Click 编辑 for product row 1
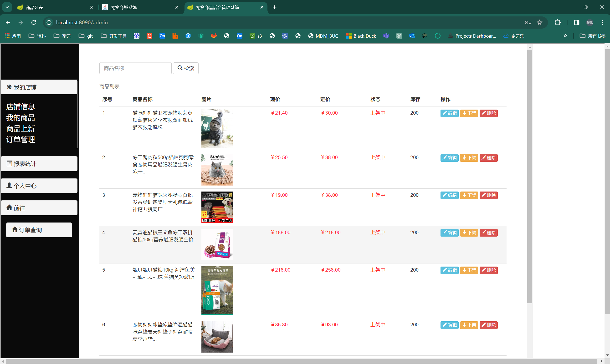 (449, 113)
